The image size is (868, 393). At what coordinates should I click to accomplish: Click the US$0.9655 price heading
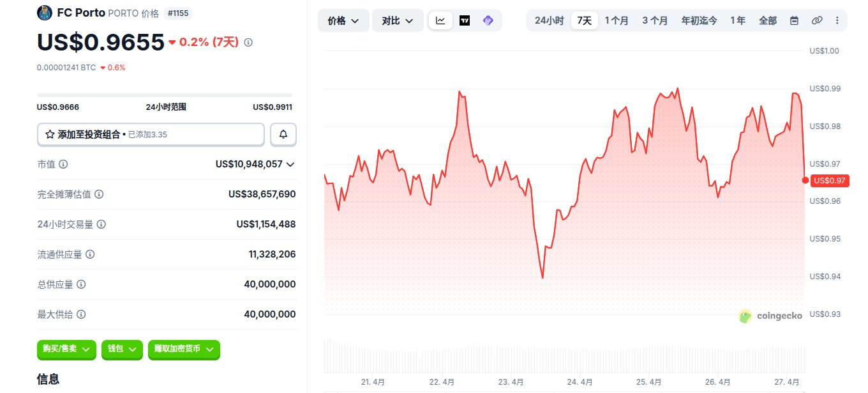[101, 42]
